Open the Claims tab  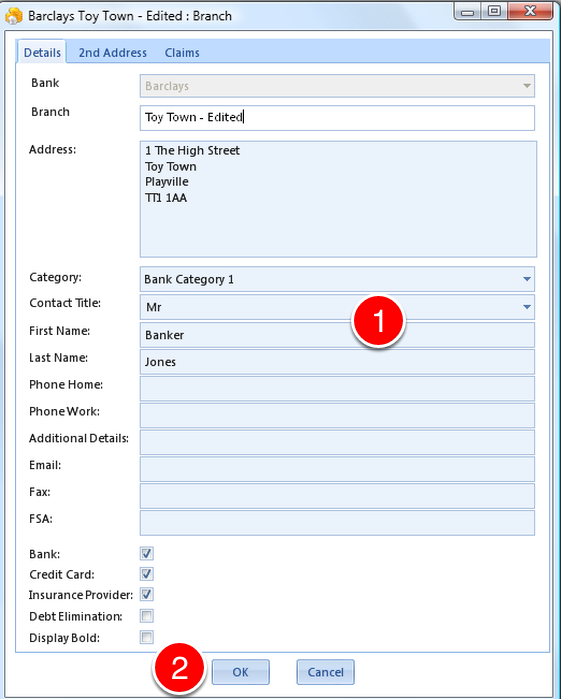(182, 53)
